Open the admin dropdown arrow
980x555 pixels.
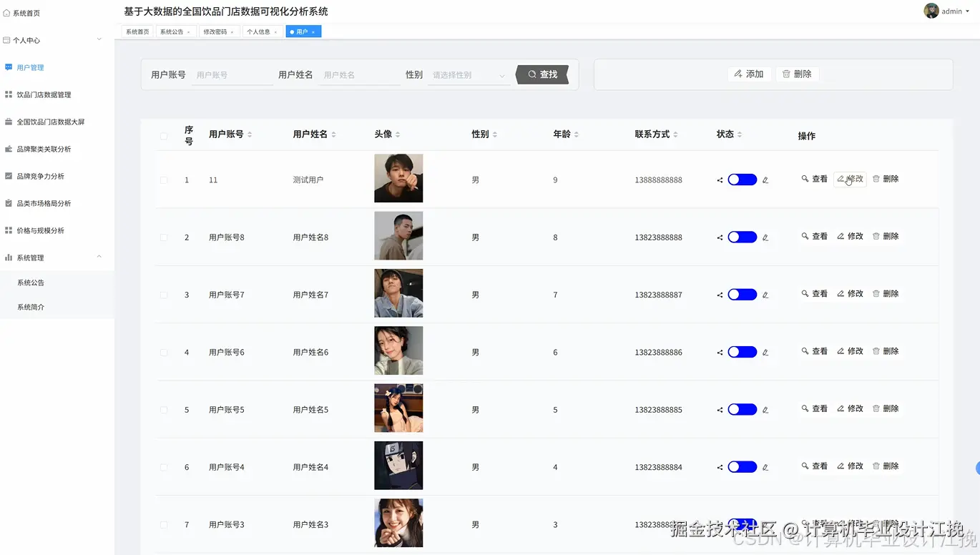[x=968, y=11]
